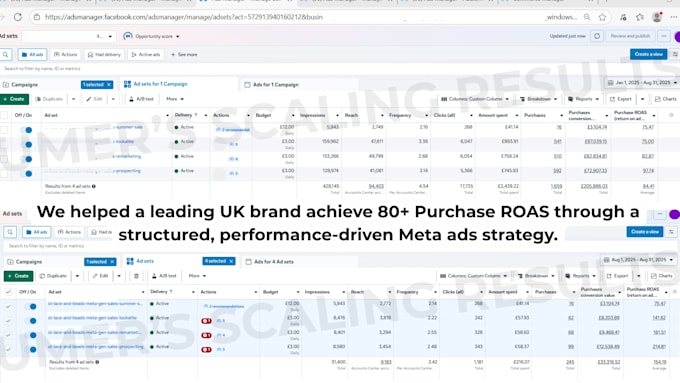
Task: Open column settings gear in lower table header
Action: [675, 292]
